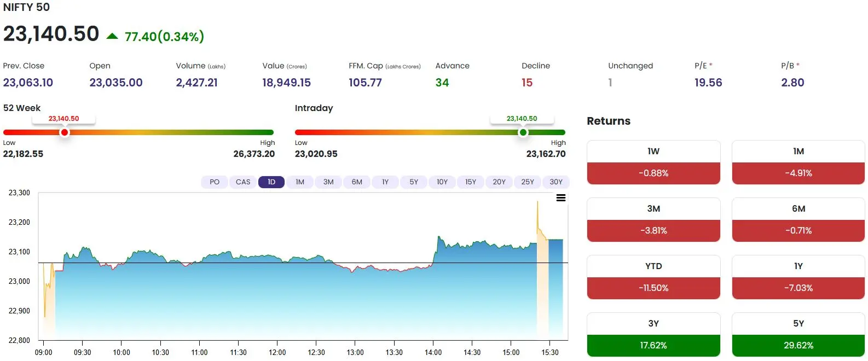Click the Prev. Close value 23,063.10
The image size is (868, 361).
(x=28, y=83)
